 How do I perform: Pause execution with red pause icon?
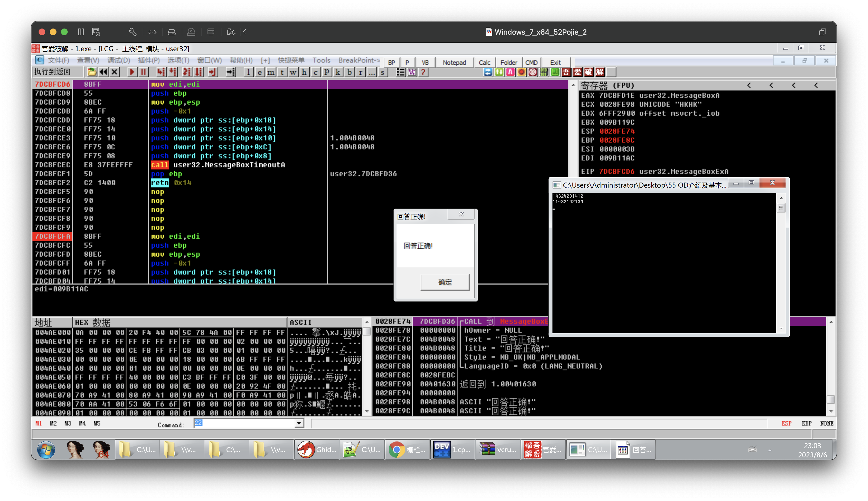pos(143,72)
